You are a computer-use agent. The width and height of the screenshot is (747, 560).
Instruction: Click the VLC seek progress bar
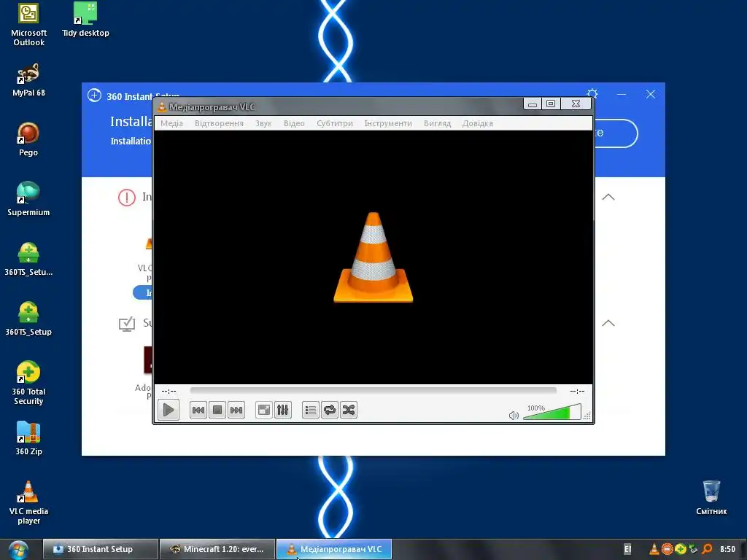click(373, 391)
